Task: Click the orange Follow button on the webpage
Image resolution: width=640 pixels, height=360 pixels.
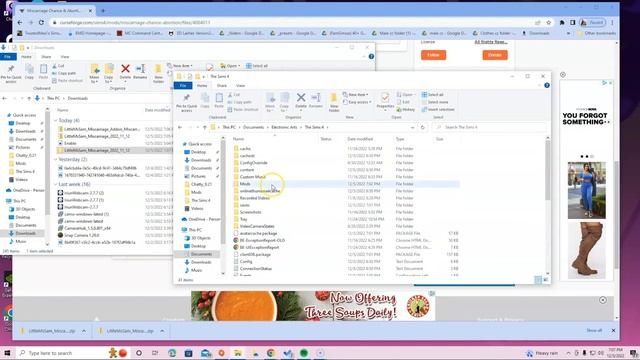Action: coord(433,55)
